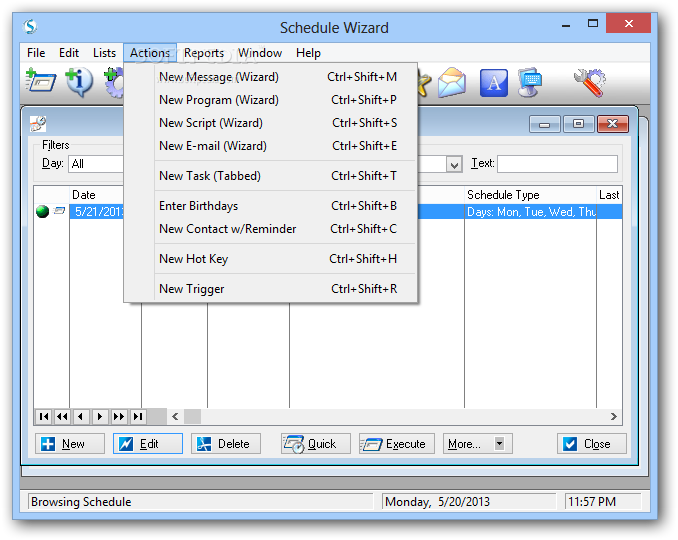Image resolution: width=678 pixels, height=540 pixels.
Task: Open the File menu
Action: (36, 53)
